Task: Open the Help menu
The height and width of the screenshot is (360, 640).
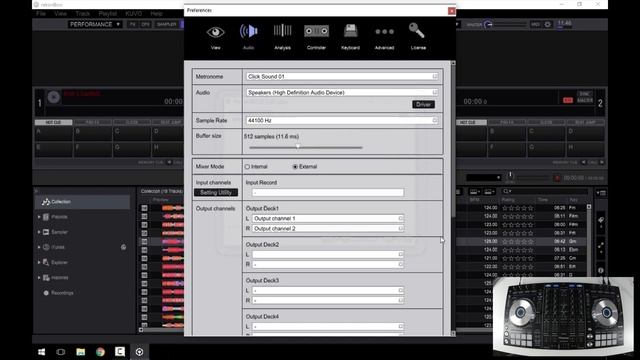Action: click(156, 13)
